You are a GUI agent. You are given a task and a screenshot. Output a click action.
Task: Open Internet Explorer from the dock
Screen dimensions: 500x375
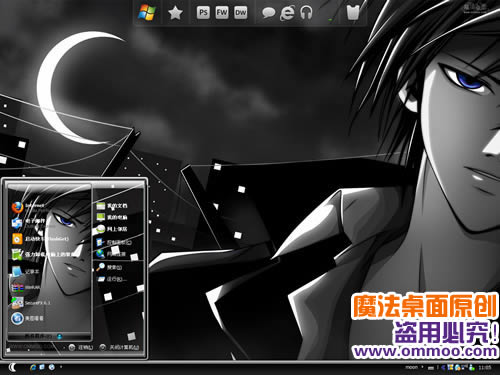pyautogui.click(x=287, y=13)
